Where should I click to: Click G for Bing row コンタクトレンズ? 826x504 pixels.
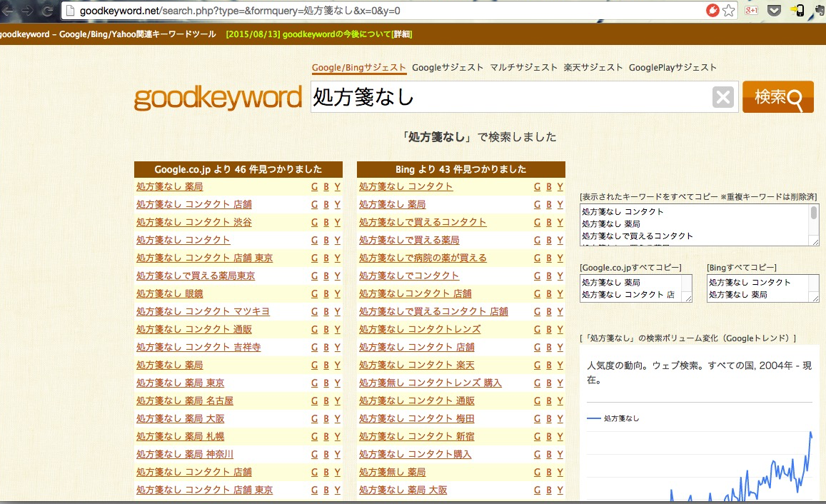click(x=538, y=330)
